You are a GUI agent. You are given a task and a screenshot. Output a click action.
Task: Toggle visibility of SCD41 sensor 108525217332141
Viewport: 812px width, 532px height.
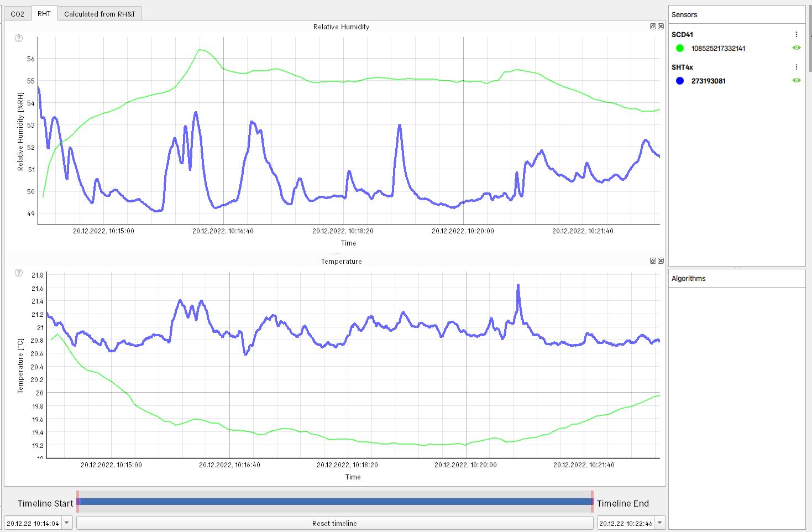pyautogui.click(x=796, y=48)
